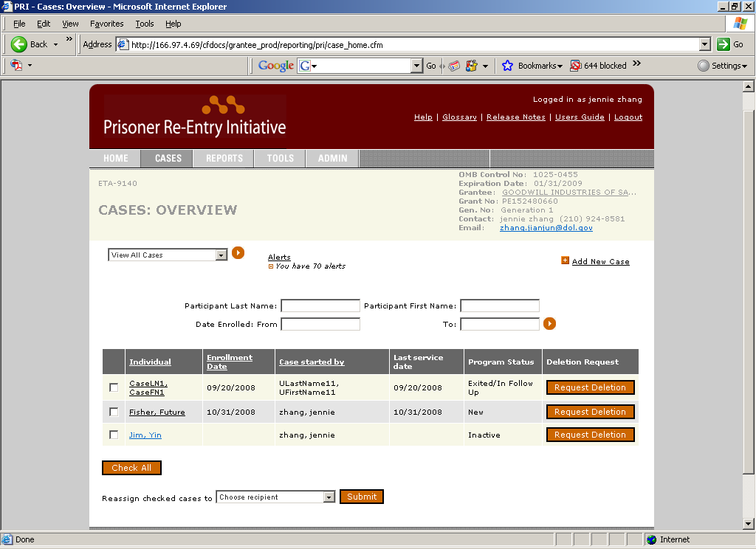
Task: Sort table by Individual column
Action: 150,362
